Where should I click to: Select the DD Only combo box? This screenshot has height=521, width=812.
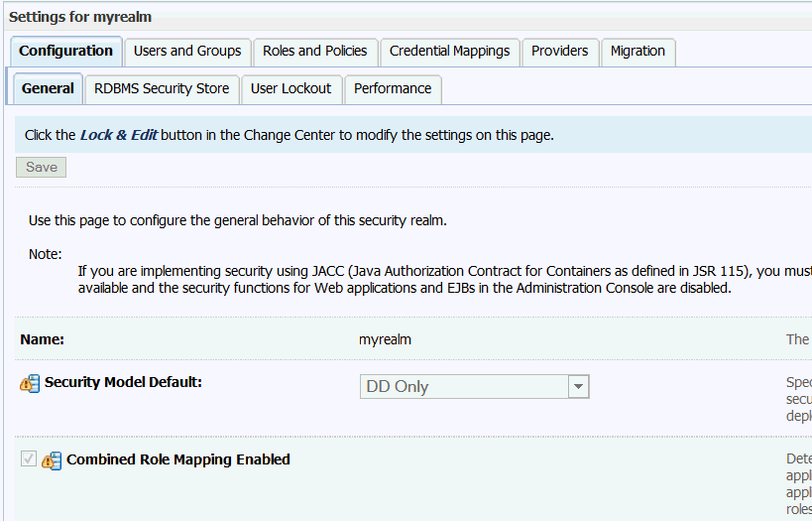[x=474, y=387]
